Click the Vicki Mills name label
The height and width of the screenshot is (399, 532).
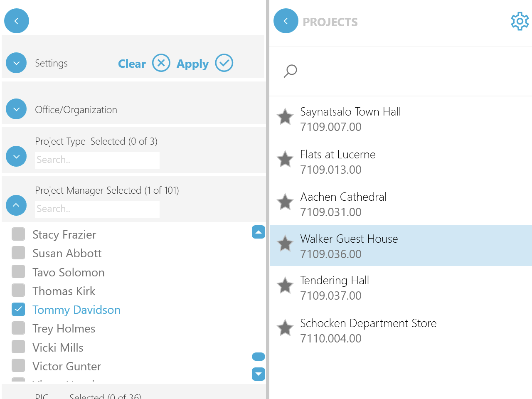pos(58,347)
